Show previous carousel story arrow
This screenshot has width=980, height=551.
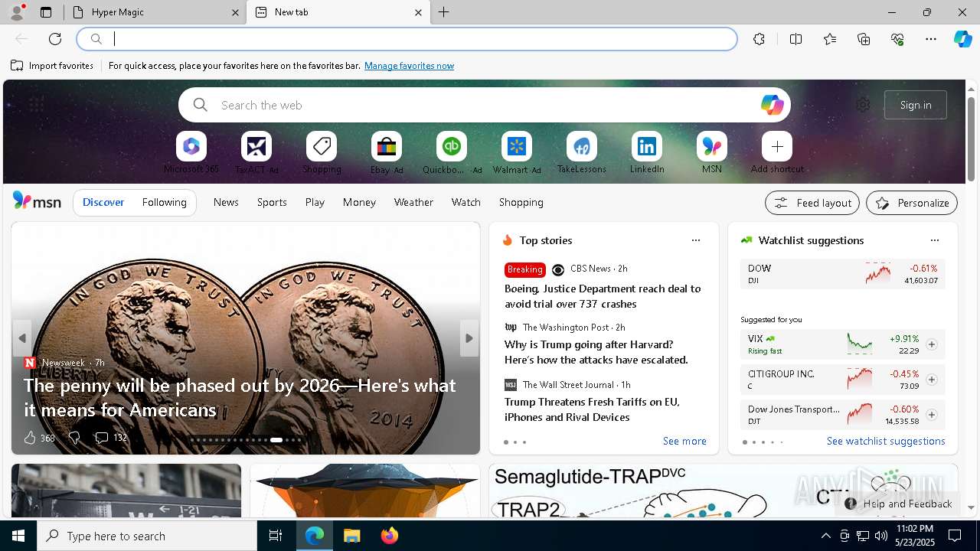point(22,338)
